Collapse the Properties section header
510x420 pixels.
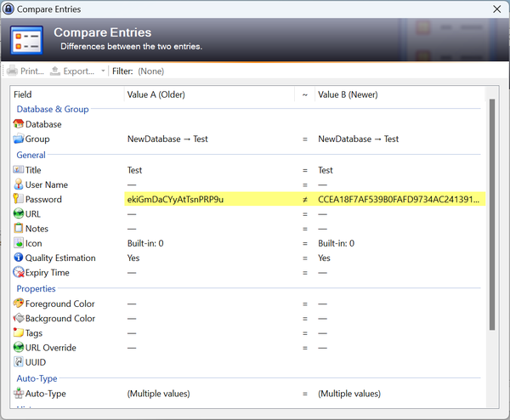coord(36,288)
